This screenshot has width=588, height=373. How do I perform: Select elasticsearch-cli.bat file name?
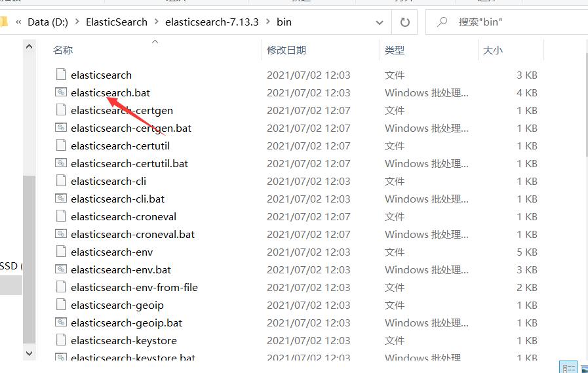click(118, 199)
